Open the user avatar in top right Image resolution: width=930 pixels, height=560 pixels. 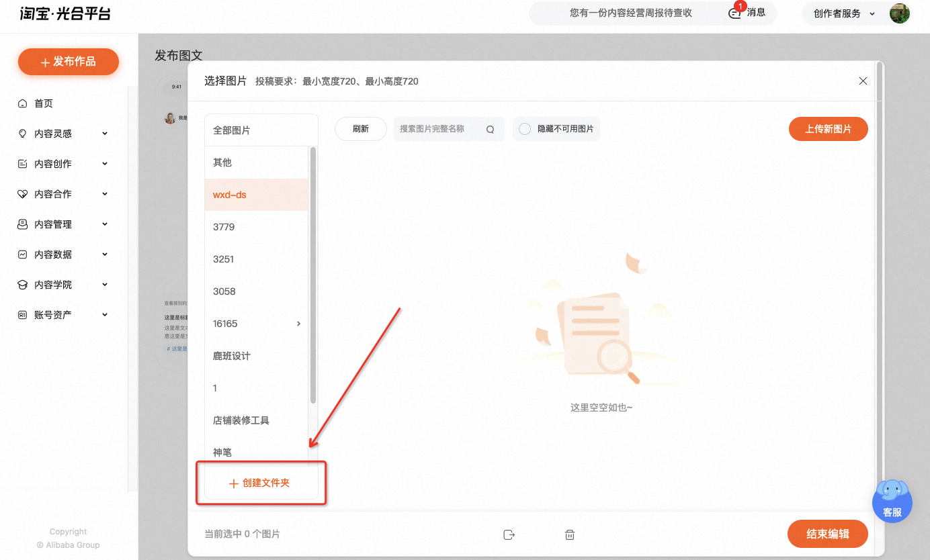tap(900, 13)
